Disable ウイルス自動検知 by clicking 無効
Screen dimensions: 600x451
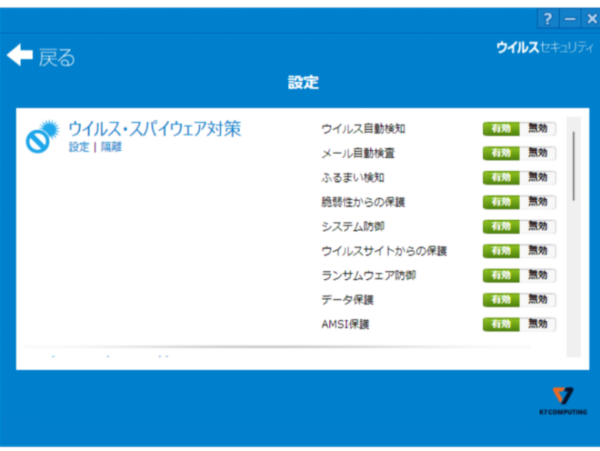(x=539, y=128)
